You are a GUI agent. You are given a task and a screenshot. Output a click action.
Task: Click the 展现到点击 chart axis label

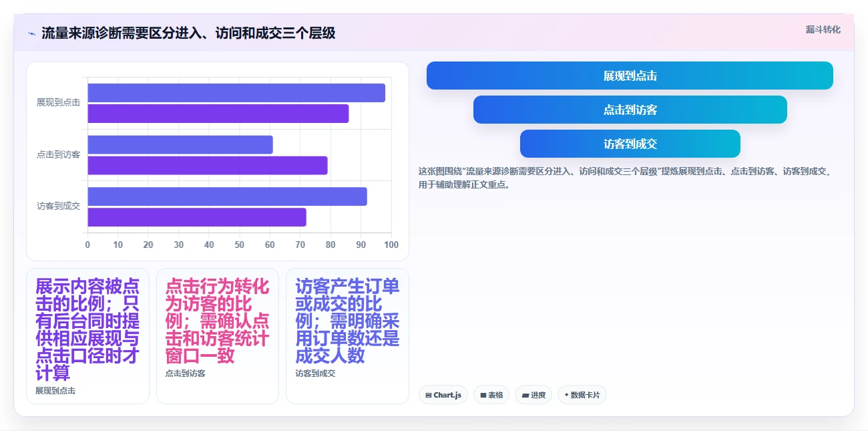click(x=58, y=102)
